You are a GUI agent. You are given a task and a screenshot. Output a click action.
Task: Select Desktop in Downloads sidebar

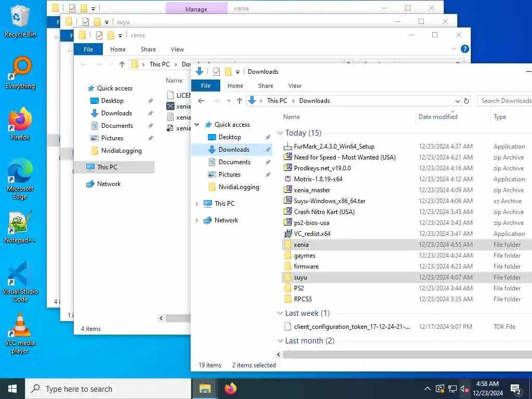(230, 137)
